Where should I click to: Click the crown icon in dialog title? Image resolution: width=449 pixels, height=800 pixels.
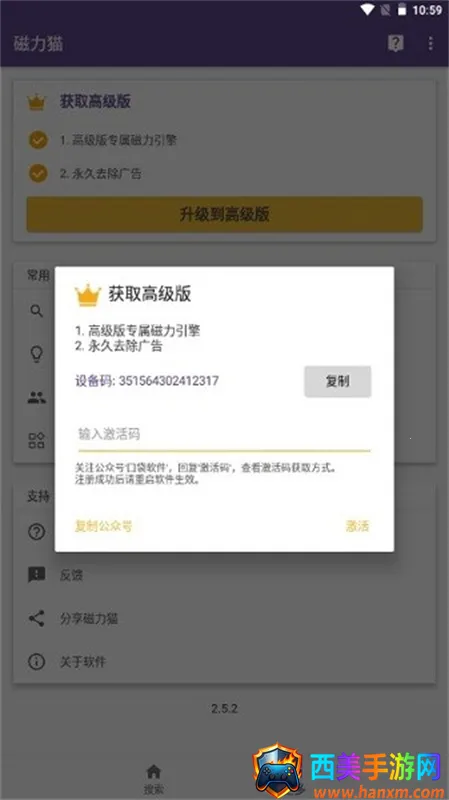point(88,295)
